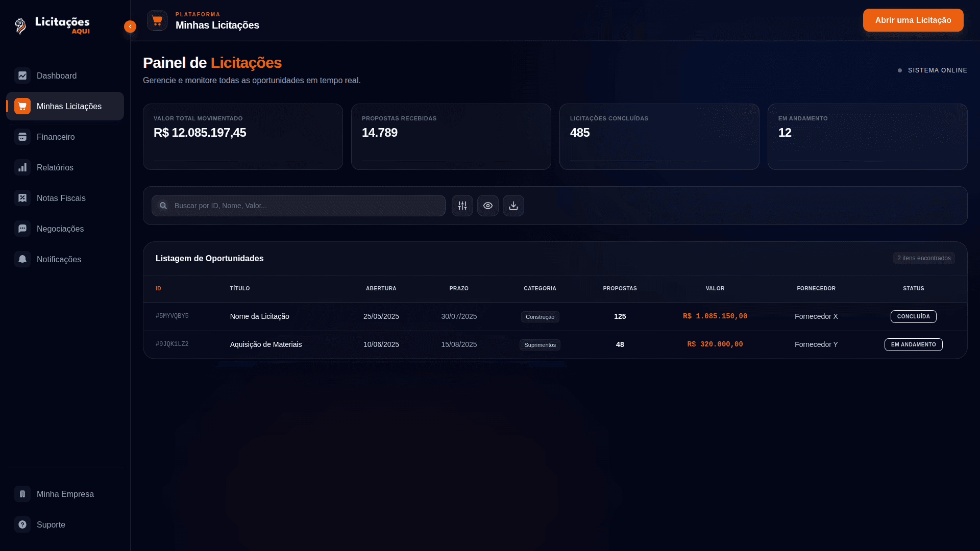Download the listing with the export icon

click(513, 206)
